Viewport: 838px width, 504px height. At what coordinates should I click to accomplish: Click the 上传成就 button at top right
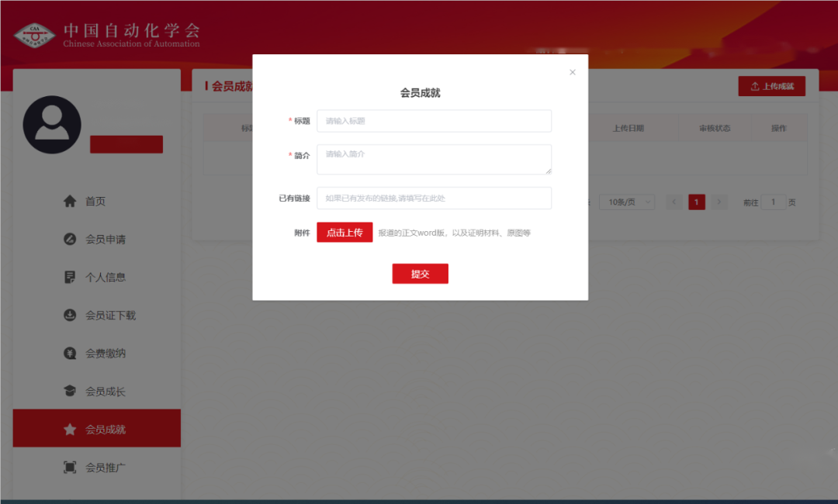[x=771, y=86]
